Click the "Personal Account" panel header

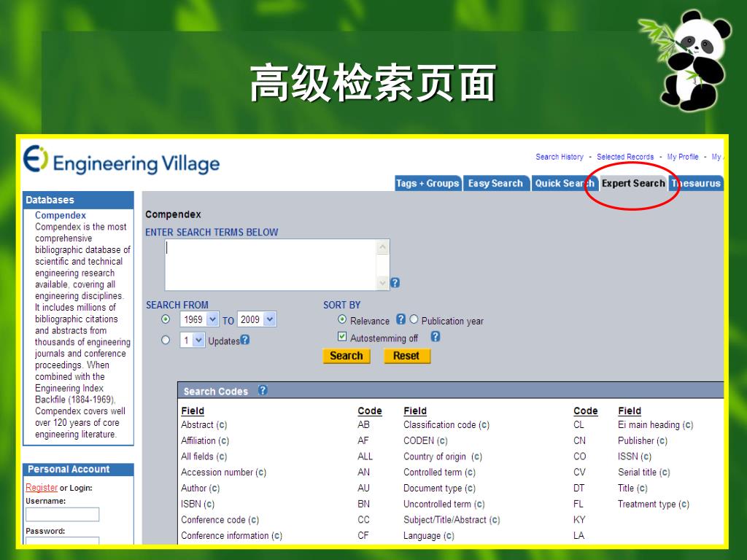pyautogui.click(x=78, y=470)
